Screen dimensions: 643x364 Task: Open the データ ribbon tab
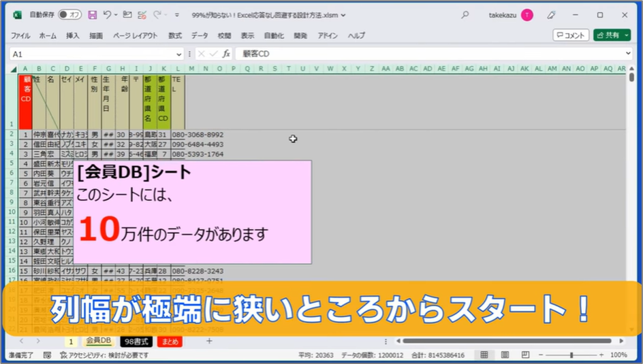point(200,35)
